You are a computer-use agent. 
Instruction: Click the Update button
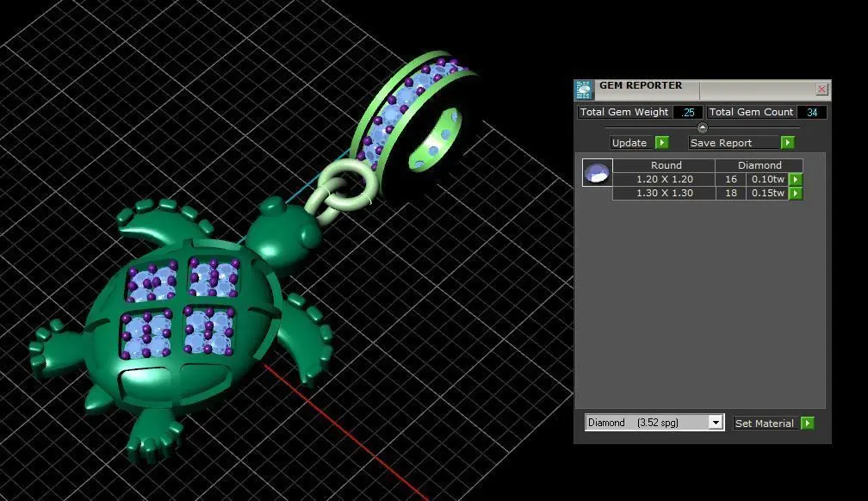632,143
